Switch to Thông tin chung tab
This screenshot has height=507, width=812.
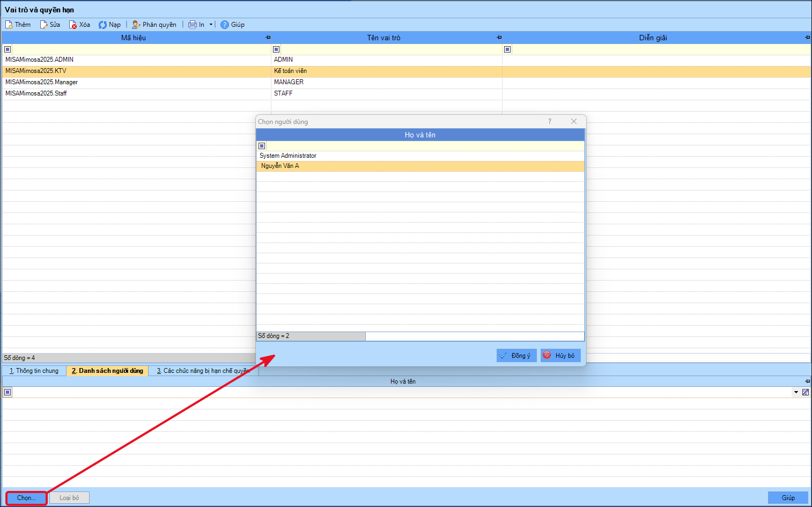34,371
